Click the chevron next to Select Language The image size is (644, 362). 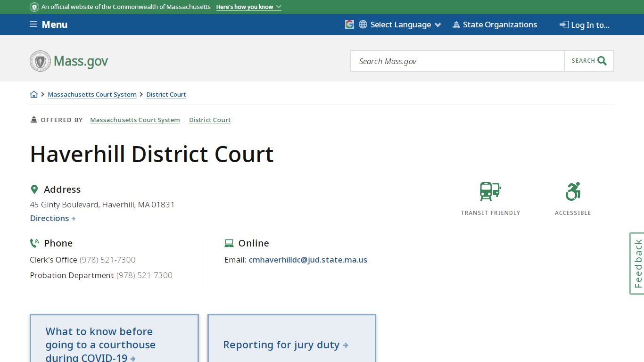tap(438, 25)
